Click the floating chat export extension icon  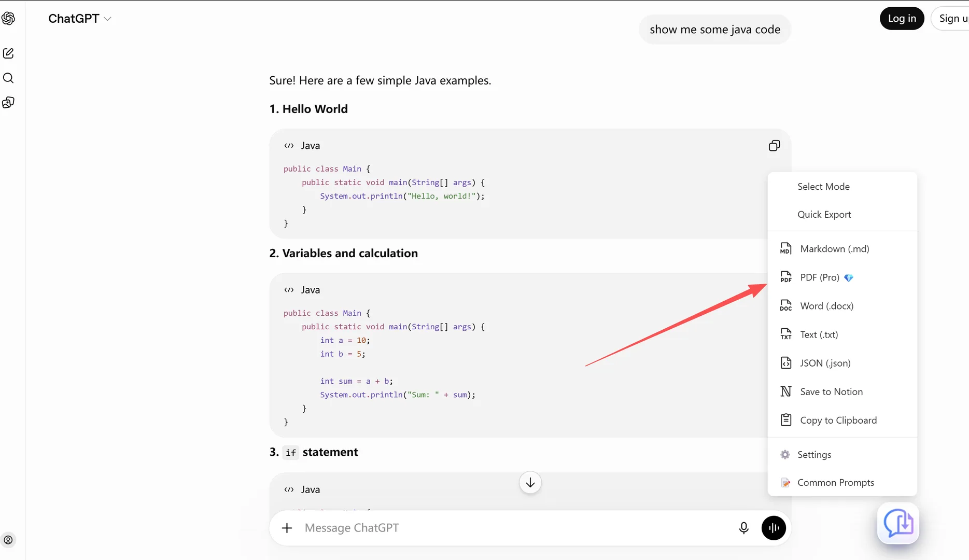(x=898, y=523)
